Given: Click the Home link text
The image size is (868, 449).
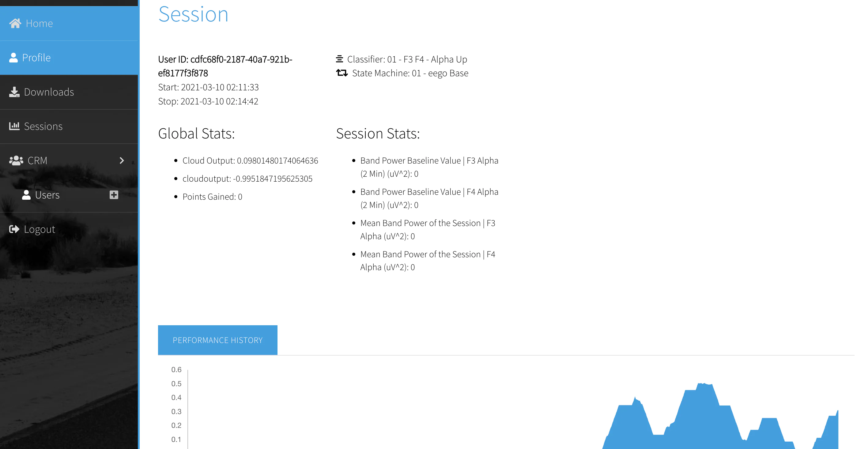Looking at the screenshot, I should (39, 23).
